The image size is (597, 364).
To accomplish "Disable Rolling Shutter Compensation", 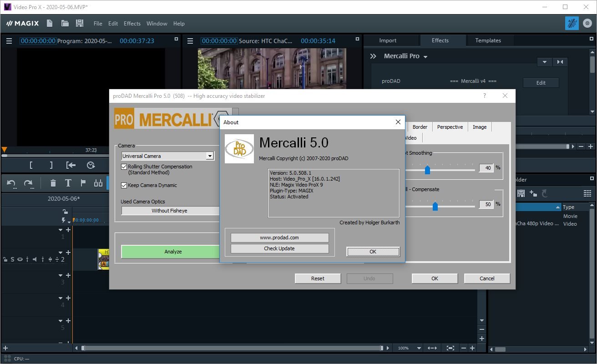I will click(x=124, y=167).
